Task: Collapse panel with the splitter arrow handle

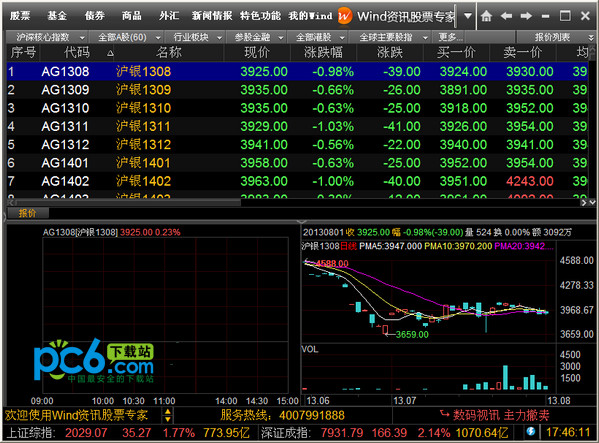Action: [301, 222]
